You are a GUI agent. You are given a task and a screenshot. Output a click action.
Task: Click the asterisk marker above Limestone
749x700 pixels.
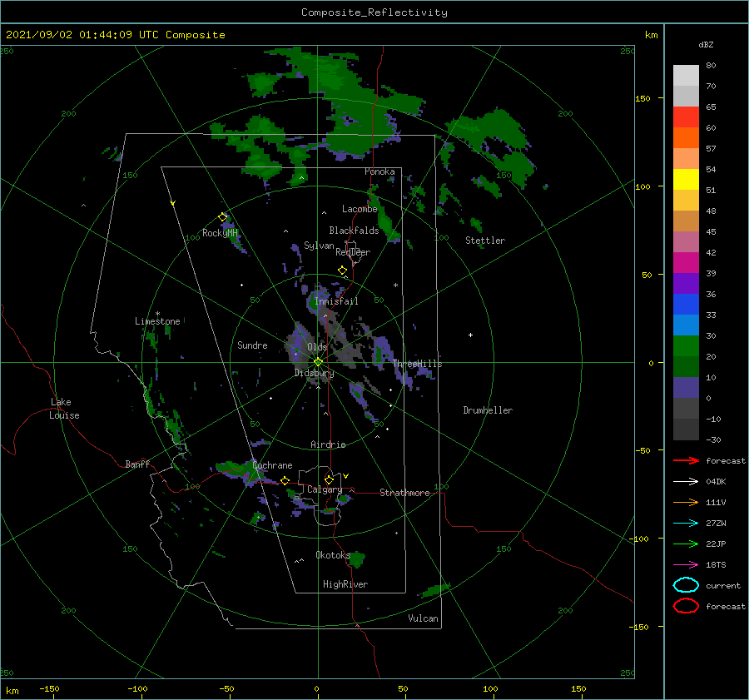tap(157, 314)
